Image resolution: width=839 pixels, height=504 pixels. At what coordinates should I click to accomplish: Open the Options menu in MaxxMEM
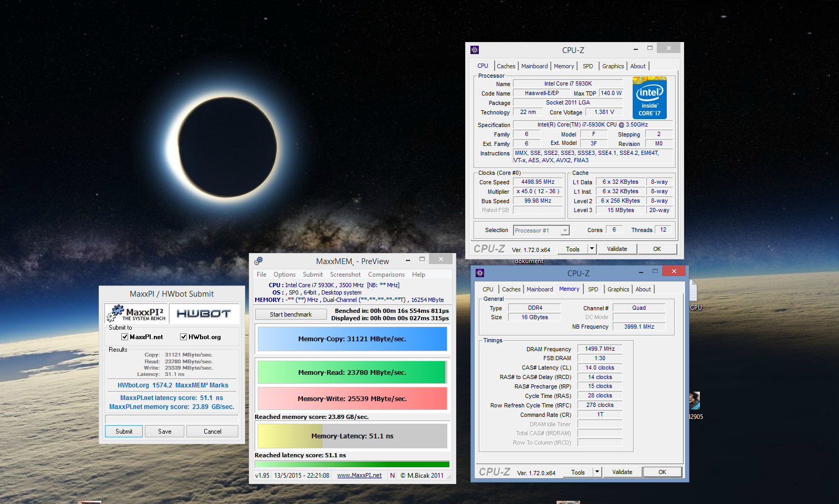click(285, 275)
